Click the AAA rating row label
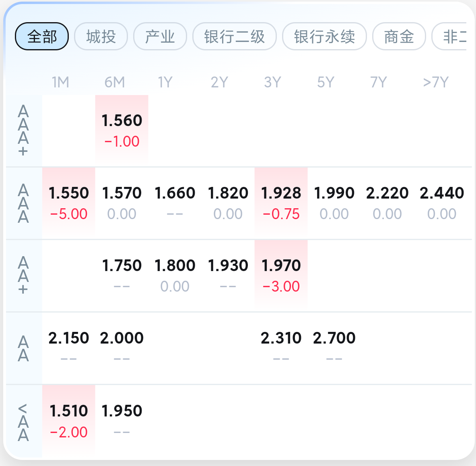Screen dimensions: 476x466 (x=23, y=203)
